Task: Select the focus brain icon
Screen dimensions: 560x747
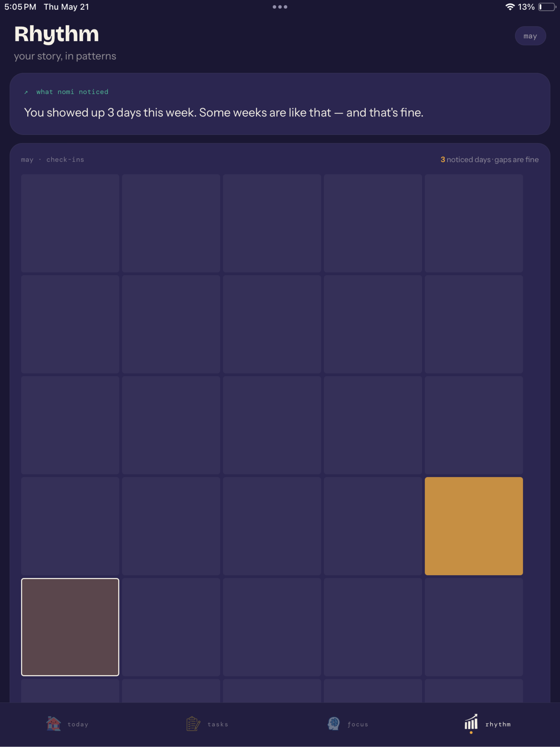Action: click(333, 724)
